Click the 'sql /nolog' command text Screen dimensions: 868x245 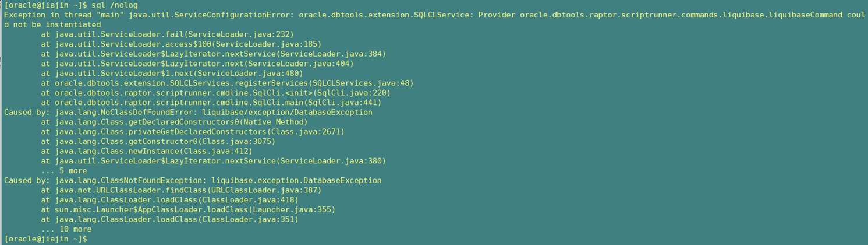click(x=115, y=5)
